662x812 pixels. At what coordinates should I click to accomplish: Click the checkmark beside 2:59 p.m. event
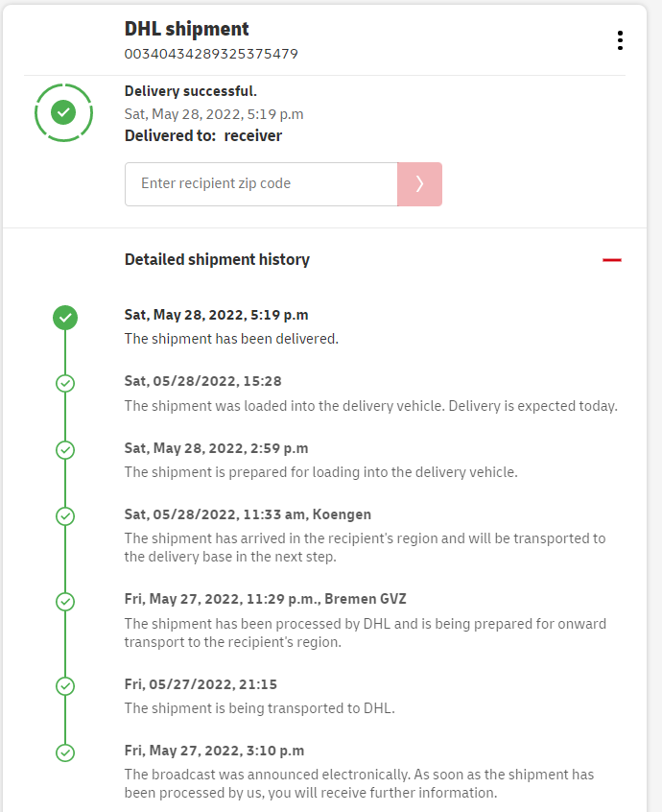click(65, 449)
